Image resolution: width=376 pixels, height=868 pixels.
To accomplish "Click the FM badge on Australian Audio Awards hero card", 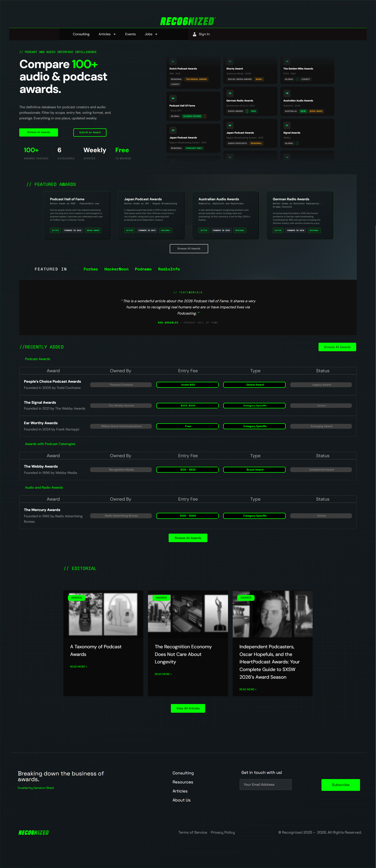I will [x=287, y=93].
